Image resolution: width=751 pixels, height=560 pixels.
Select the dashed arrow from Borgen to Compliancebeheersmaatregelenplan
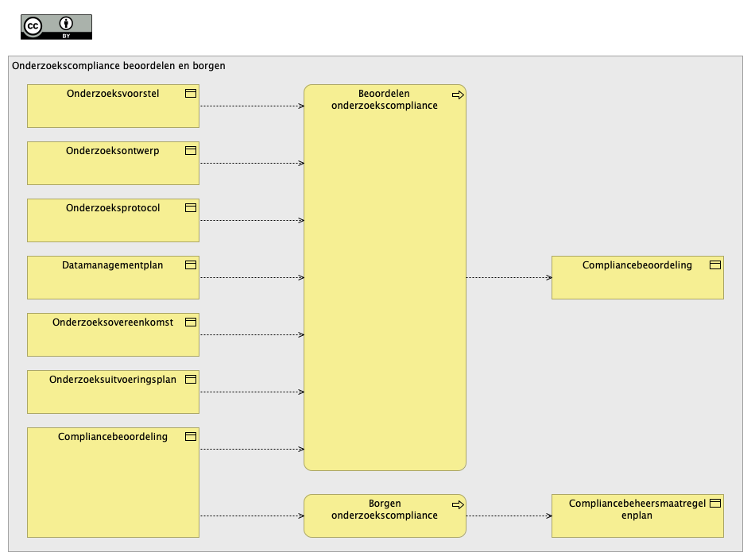pos(509,516)
